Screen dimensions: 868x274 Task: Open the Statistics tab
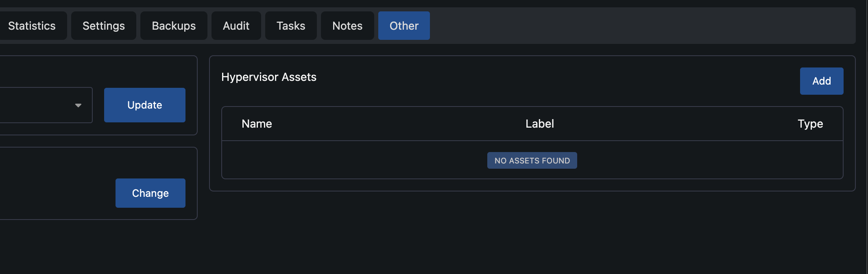coord(32,26)
